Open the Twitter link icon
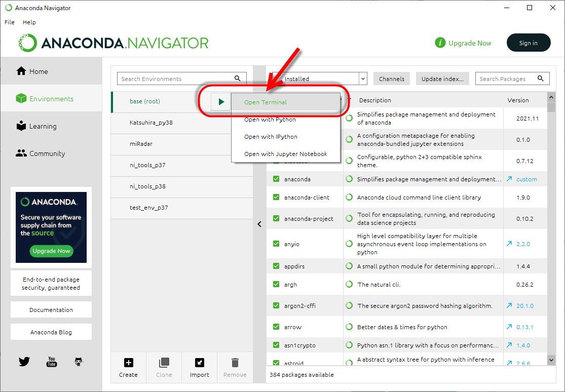Image resolution: width=565 pixels, height=392 pixels. (24, 362)
